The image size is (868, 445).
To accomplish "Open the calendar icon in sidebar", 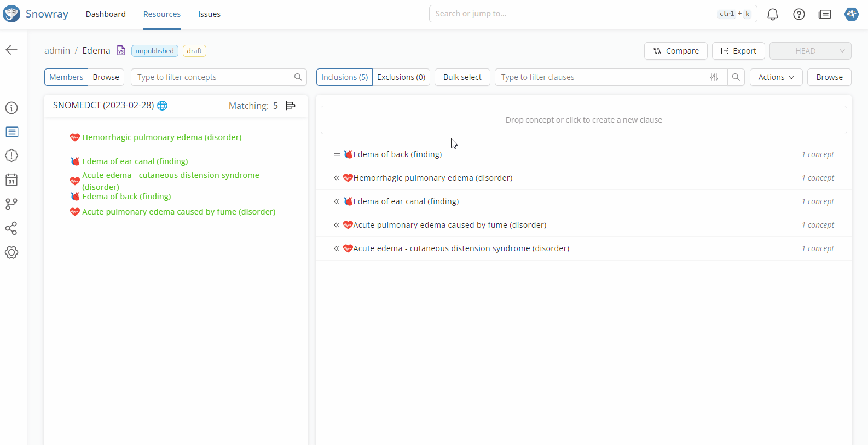I will tap(11, 180).
